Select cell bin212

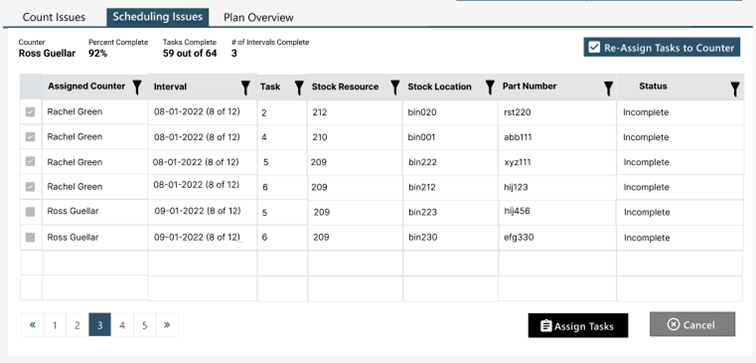[422, 188]
